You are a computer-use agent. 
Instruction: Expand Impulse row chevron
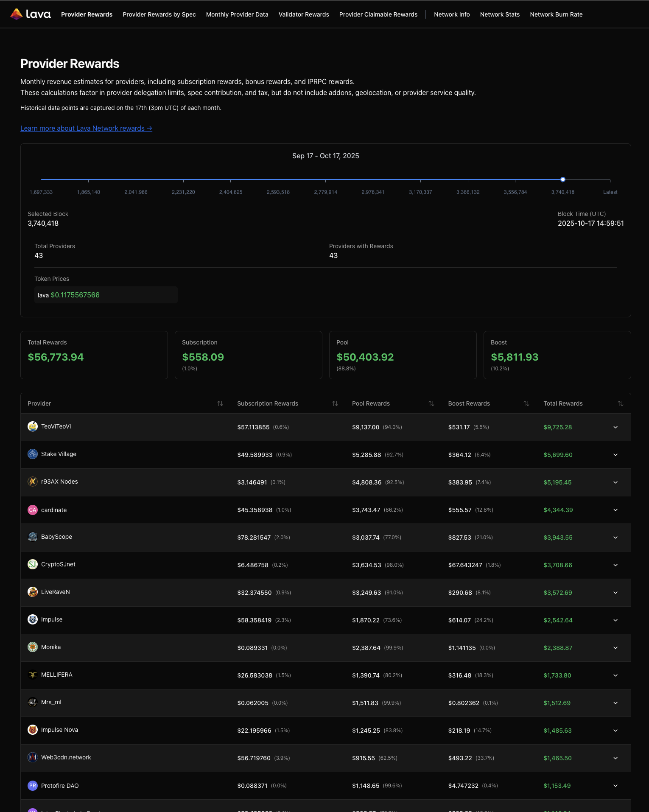tap(615, 620)
